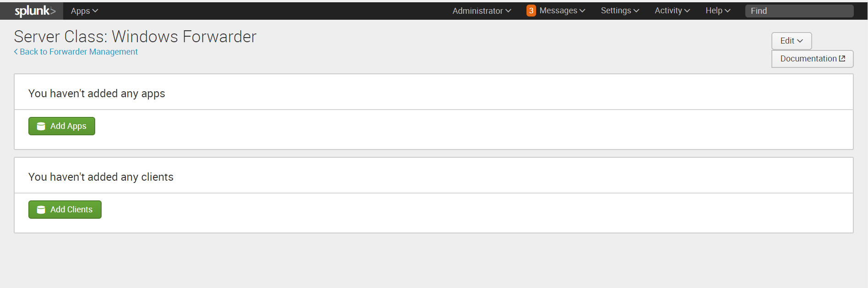868x288 pixels.
Task: Open the Edit dropdown
Action: [x=791, y=41]
